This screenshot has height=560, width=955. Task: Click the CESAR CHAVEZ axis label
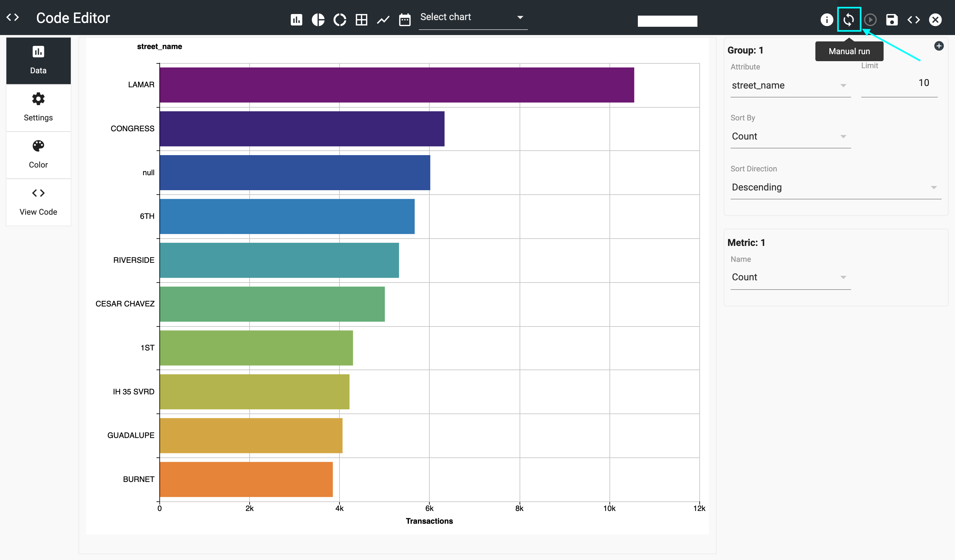[125, 304]
